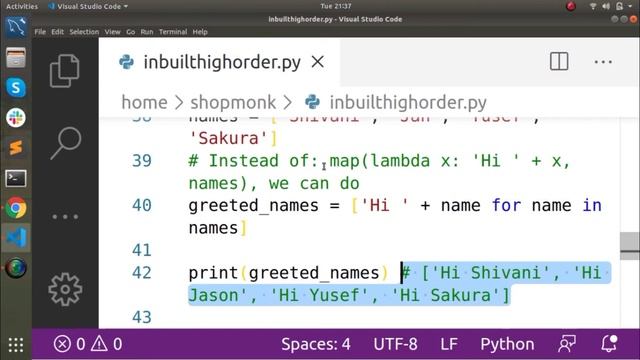Select language mode Python
640x360 pixels.
coord(507,344)
